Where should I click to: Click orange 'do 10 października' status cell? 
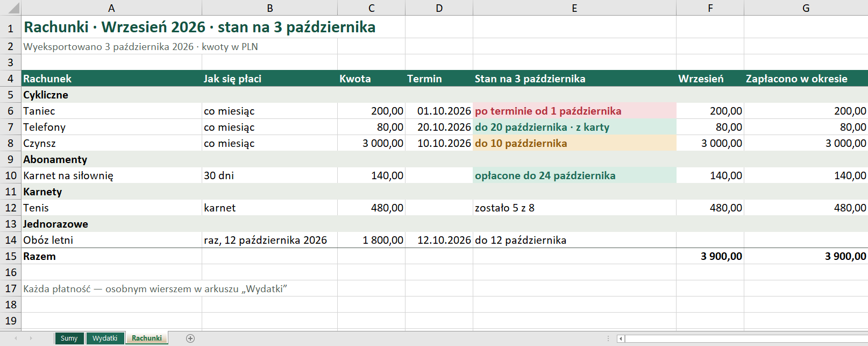(x=574, y=143)
